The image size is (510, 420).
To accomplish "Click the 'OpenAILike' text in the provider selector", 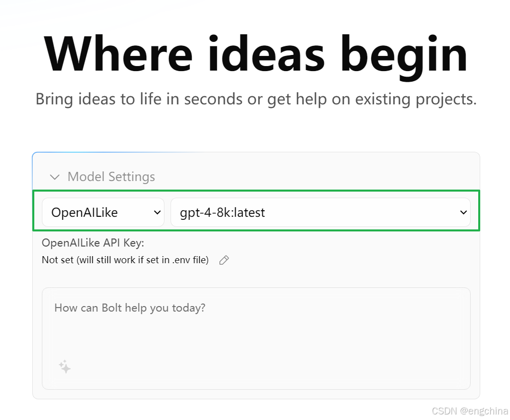I will pos(85,213).
